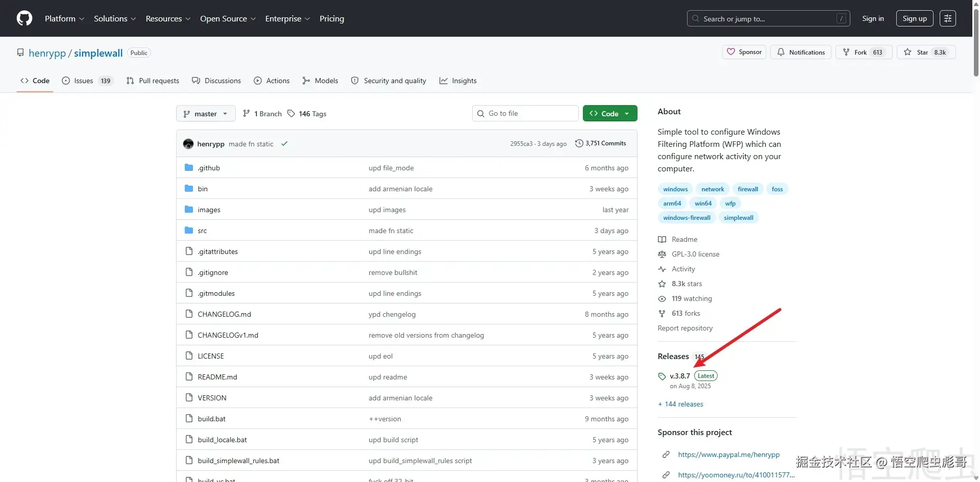This screenshot has height=482, width=980.
Task: Switch to the Actions tab
Action: point(272,81)
